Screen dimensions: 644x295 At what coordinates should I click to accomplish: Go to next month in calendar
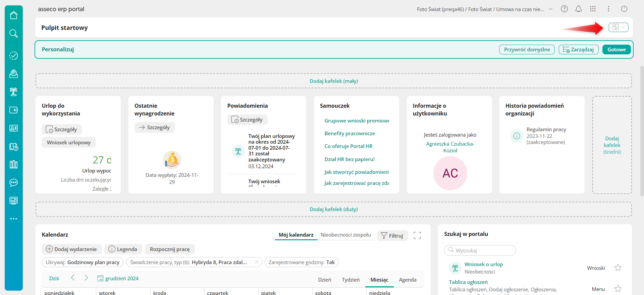[x=86, y=278]
